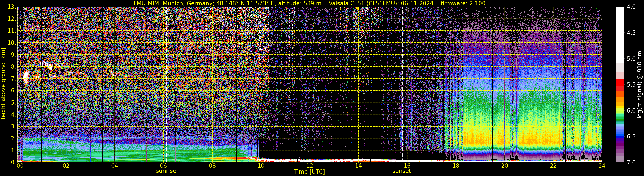Click the height axis tick "5."
Image resolution: width=644 pixels, height=176 pixels.
(x=13, y=103)
